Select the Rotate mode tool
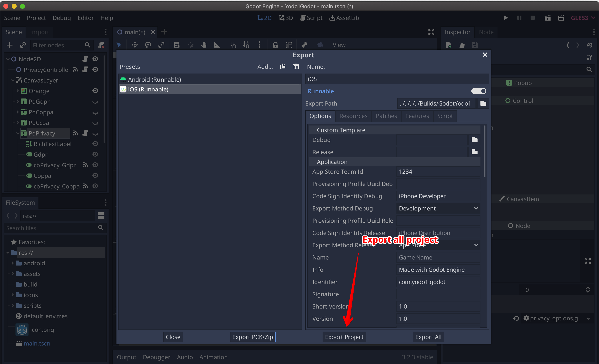599x364 pixels. click(148, 45)
